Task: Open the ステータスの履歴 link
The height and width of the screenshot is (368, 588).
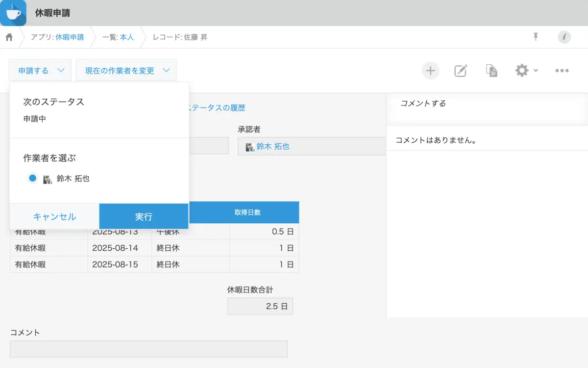Action: [x=216, y=108]
